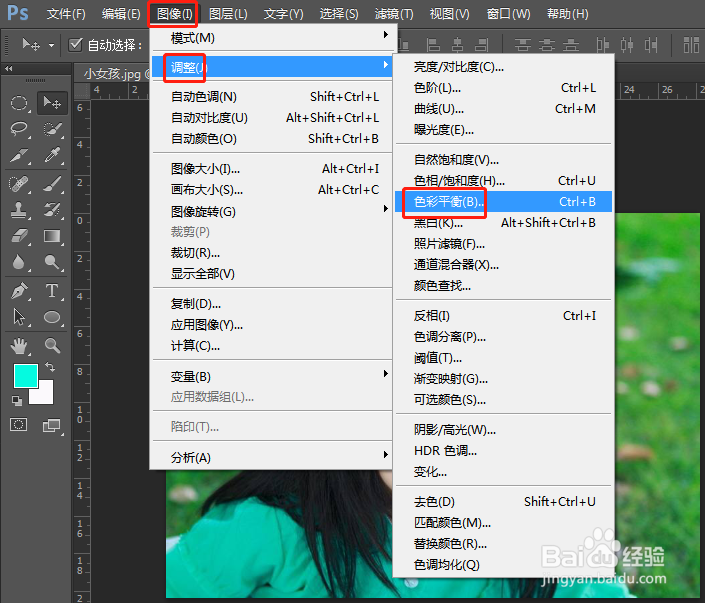
Task: Select the Path Selection tool
Action: coord(19,317)
